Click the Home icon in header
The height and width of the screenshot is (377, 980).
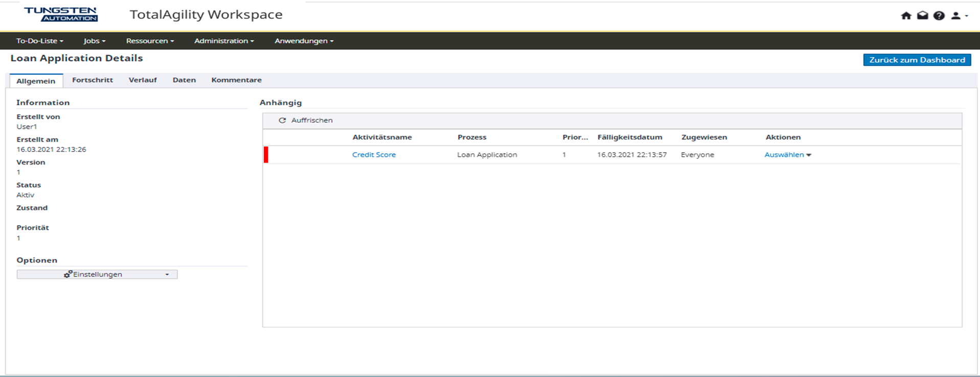(906, 16)
